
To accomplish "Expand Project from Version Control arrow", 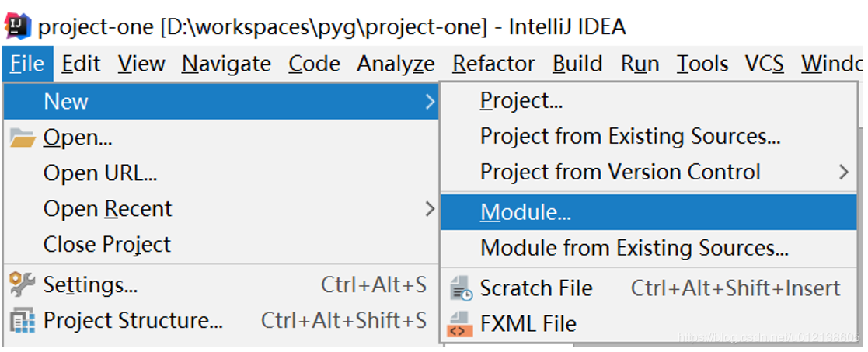I will pos(844,173).
